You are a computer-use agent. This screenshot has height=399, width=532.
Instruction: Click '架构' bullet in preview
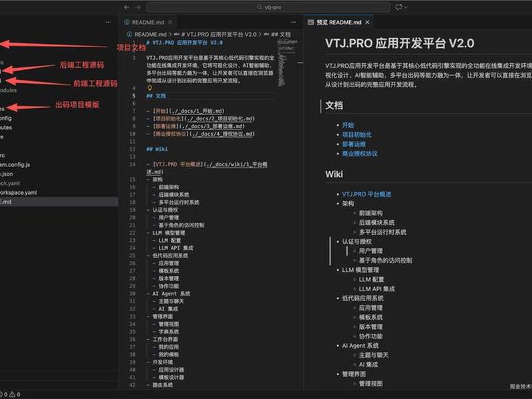348,203
